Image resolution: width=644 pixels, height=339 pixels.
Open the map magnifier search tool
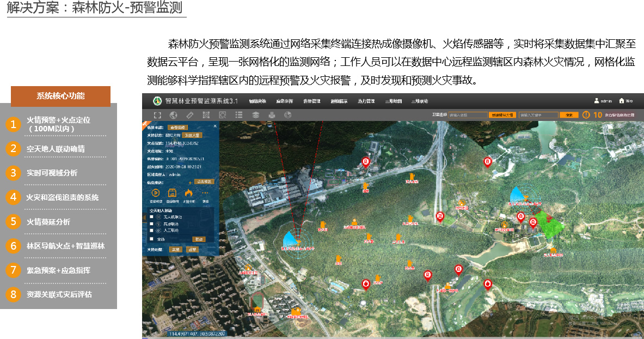(222, 114)
